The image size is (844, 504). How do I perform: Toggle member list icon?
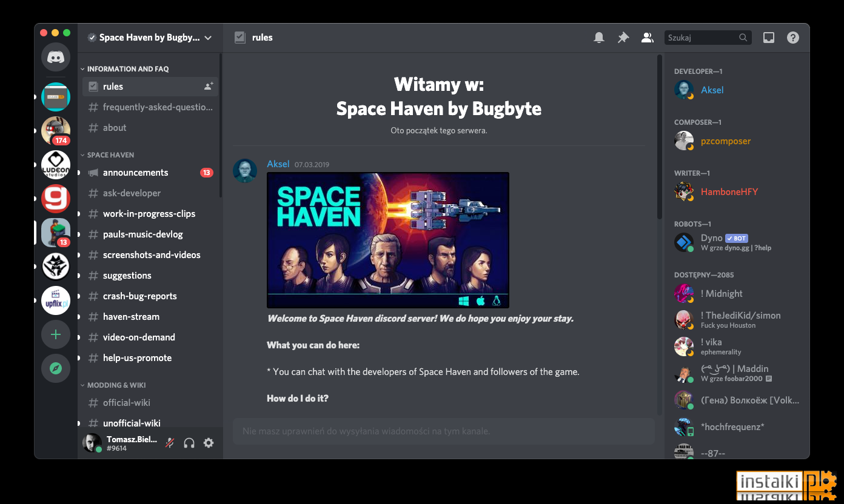[648, 38]
